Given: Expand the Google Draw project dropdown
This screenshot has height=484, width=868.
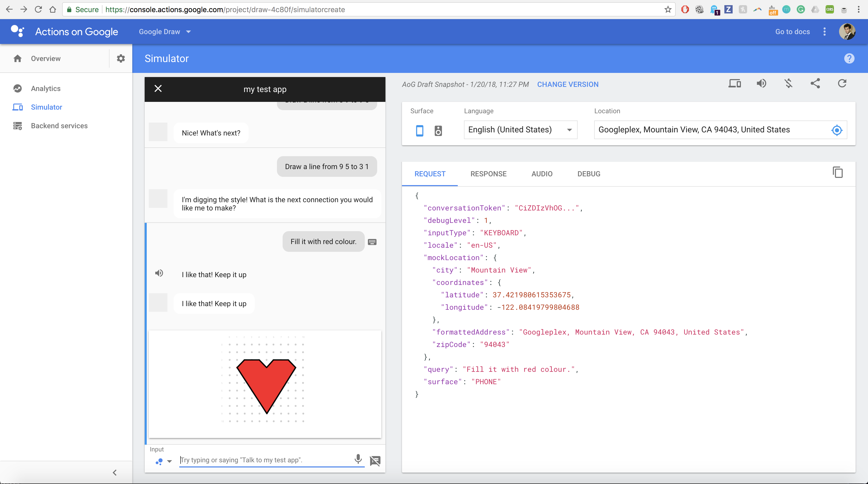Looking at the screenshot, I should click(x=165, y=32).
